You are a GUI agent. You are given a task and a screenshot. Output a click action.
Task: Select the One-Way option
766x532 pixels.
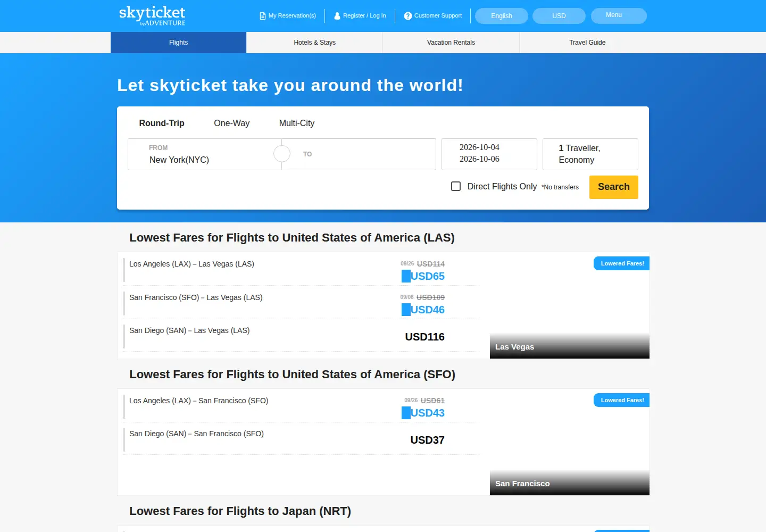click(231, 123)
